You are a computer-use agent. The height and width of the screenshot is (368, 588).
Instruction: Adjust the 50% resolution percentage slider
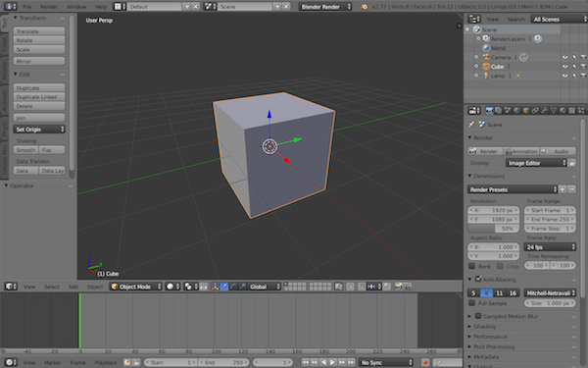click(494, 229)
